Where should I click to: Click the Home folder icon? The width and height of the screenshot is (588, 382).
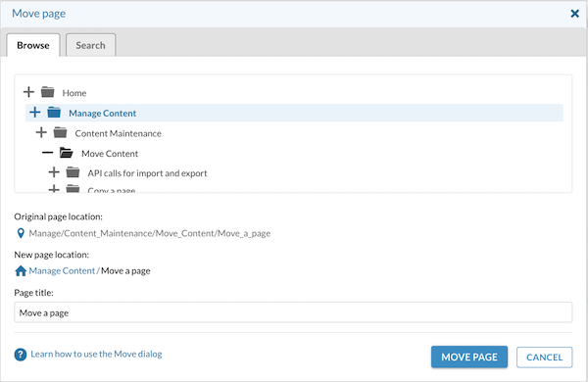click(48, 92)
